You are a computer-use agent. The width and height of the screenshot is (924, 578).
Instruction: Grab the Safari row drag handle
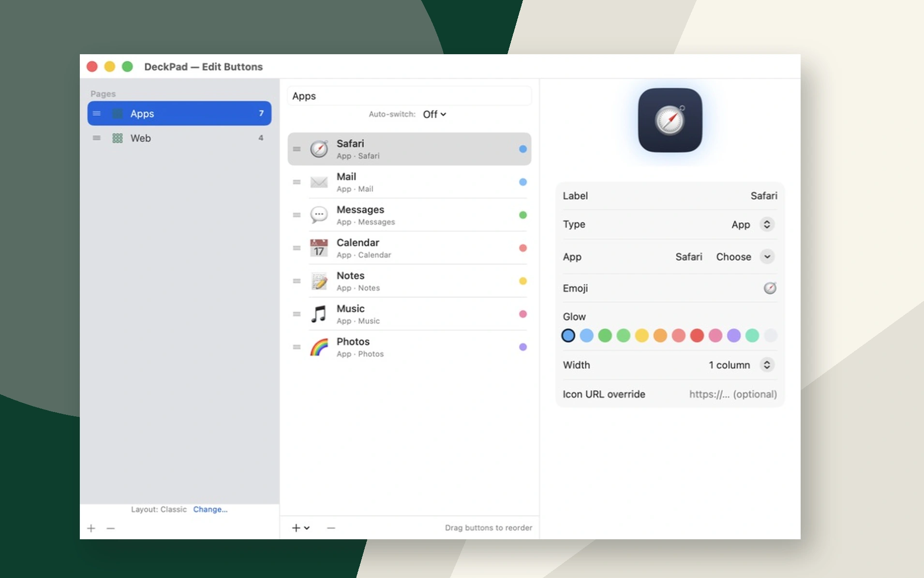297,149
